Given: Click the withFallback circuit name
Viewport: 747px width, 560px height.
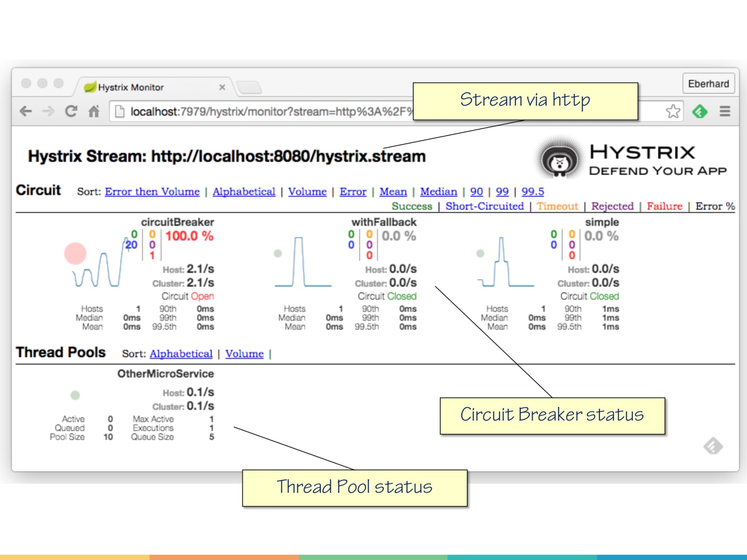Looking at the screenshot, I should (384, 222).
